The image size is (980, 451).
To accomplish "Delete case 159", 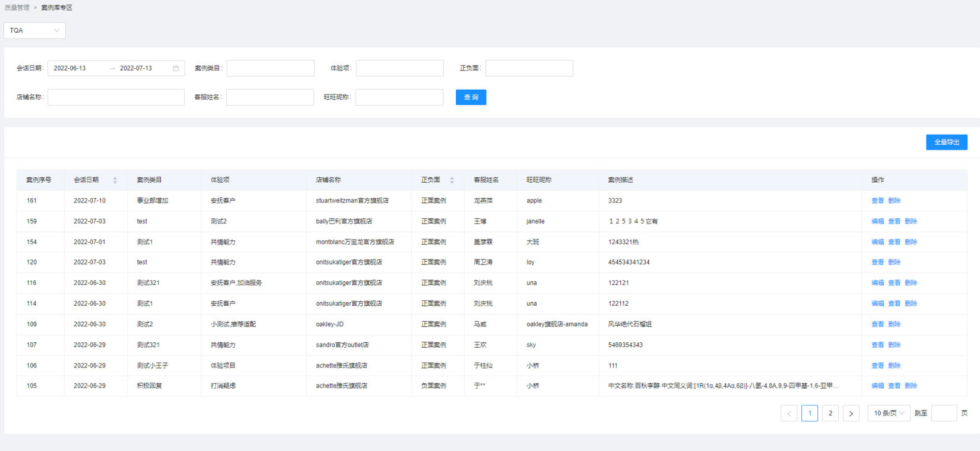I will click(911, 221).
